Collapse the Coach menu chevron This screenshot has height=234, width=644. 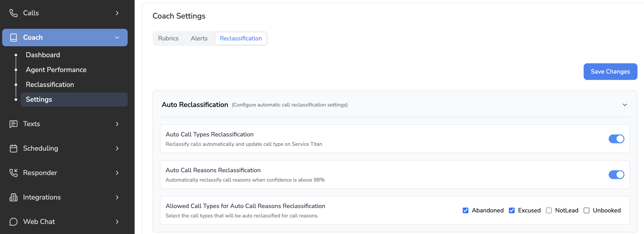pyautogui.click(x=117, y=38)
